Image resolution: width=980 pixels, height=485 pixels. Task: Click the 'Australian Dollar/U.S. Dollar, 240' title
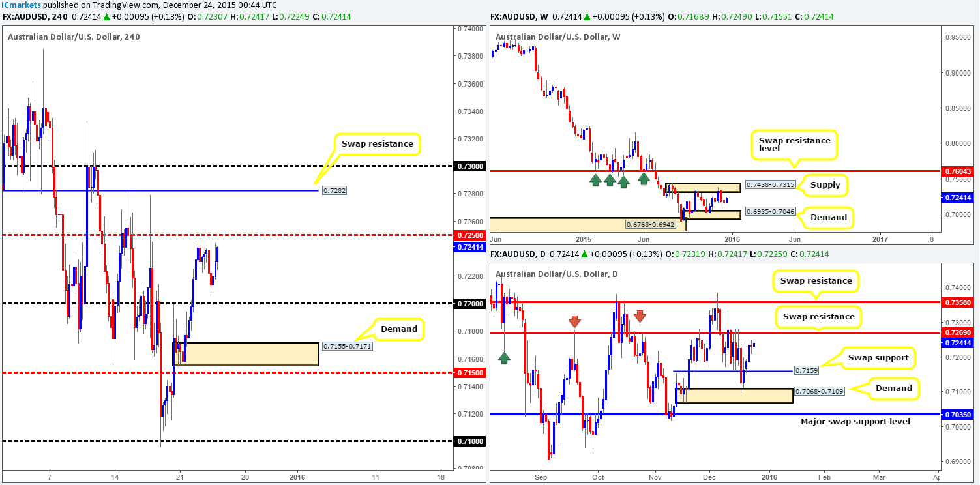[74, 37]
